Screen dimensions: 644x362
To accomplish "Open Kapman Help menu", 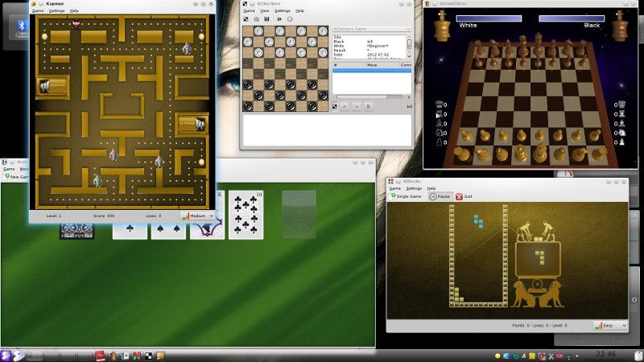I will click(x=74, y=10).
